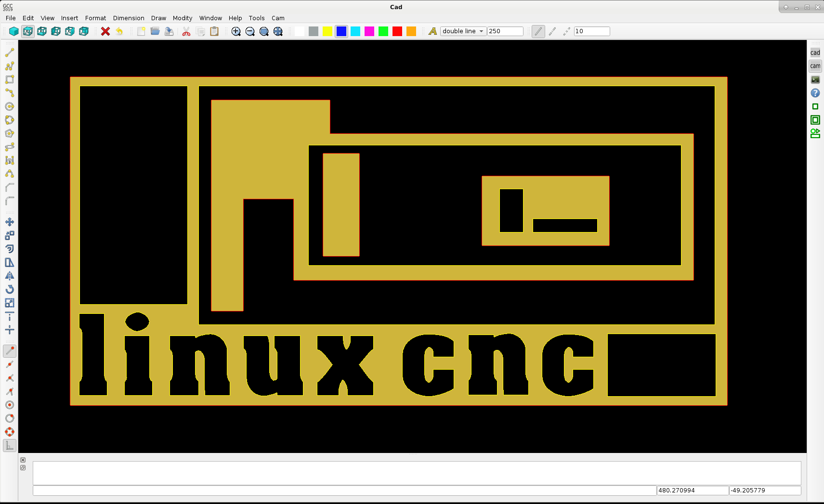The height and width of the screenshot is (504, 824).
Task: Toggle the dashed line style button
Action: pos(552,31)
